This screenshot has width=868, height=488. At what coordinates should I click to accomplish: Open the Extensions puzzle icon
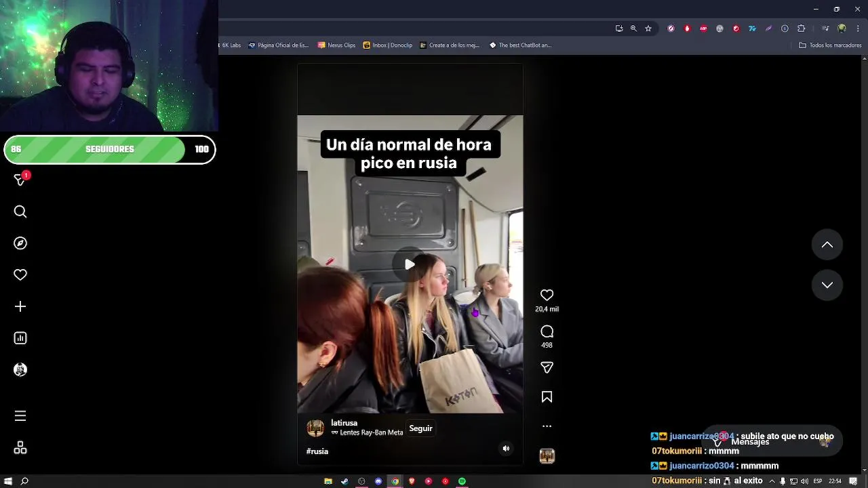tap(801, 28)
